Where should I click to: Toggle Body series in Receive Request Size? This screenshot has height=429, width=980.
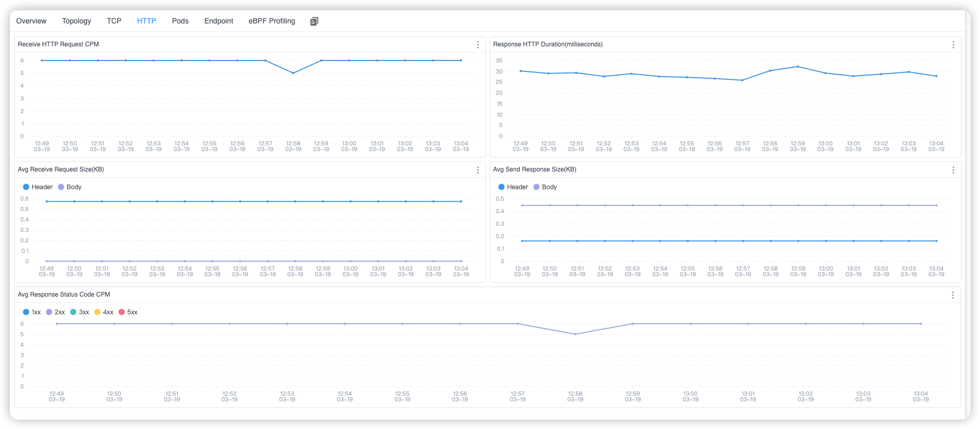(70, 187)
